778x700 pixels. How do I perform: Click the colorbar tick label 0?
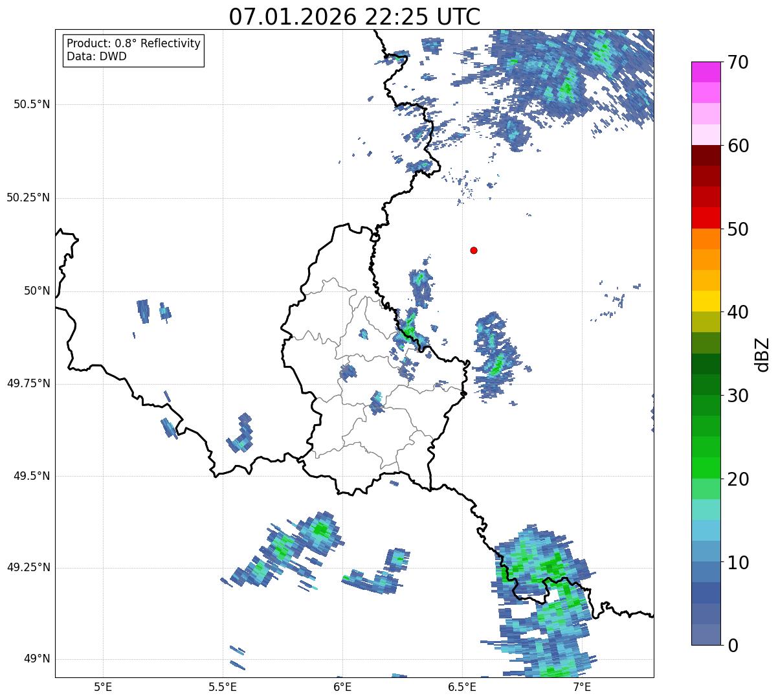733,646
